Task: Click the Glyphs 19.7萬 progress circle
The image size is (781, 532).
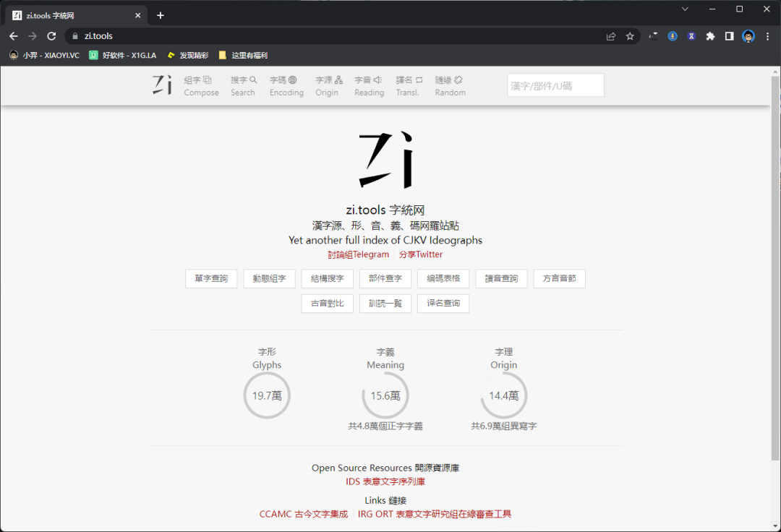Action: pyautogui.click(x=267, y=395)
